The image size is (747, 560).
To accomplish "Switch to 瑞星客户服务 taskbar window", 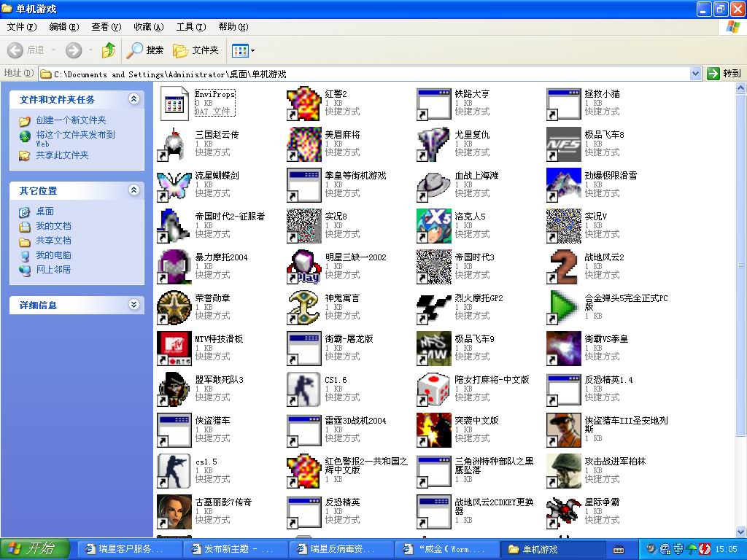I will coord(128,549).
